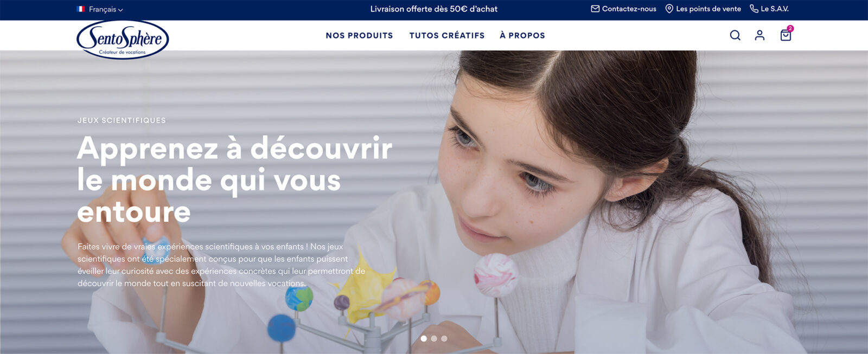The width and height of the screenshot is (868, 354).
Task: Click the map pin icon for points de vente
Action: click(669, 9)
